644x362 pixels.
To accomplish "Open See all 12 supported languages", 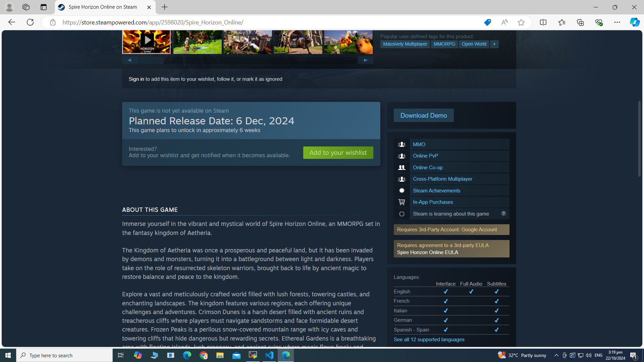I will (429, 340).
